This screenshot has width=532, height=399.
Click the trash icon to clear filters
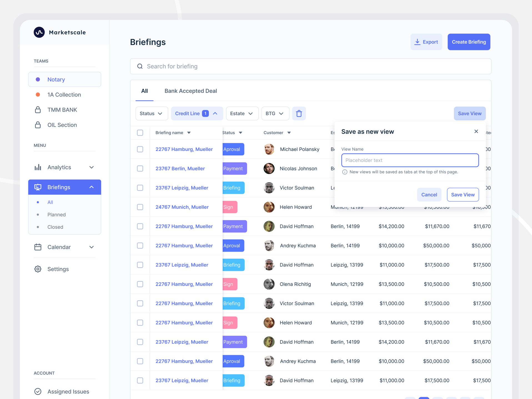[299, 114]
